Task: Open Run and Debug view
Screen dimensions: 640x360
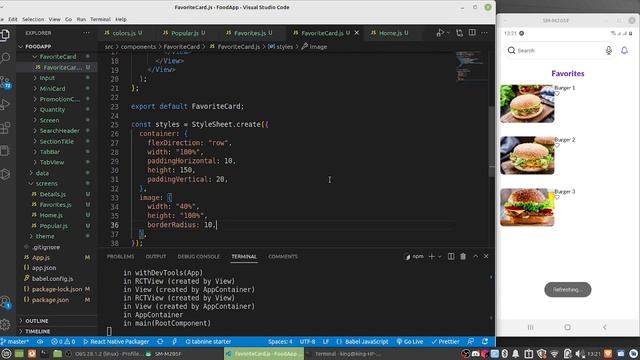Action: pyautogui.click(x=5, y=104)
